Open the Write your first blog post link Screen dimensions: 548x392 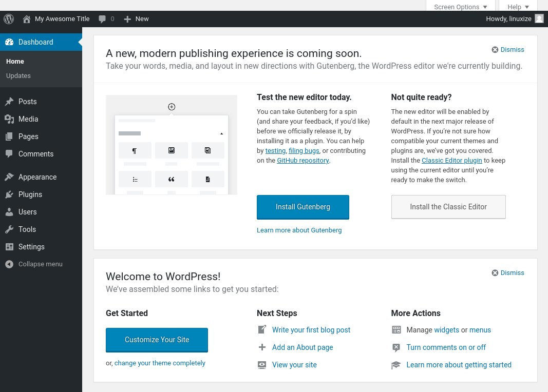coord(311,330)
